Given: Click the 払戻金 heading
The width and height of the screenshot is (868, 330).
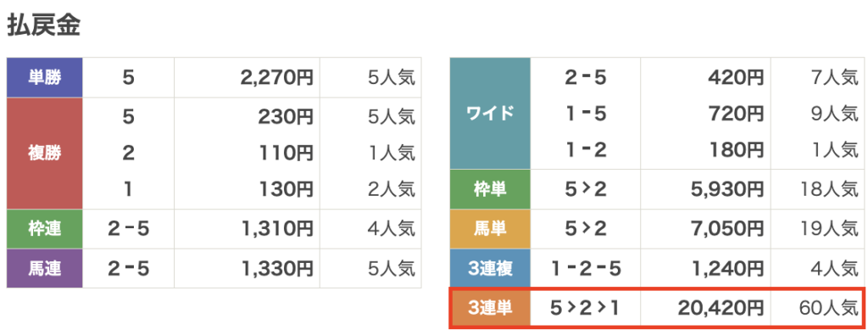Looking at the screenshot, I should pos(44,26).
